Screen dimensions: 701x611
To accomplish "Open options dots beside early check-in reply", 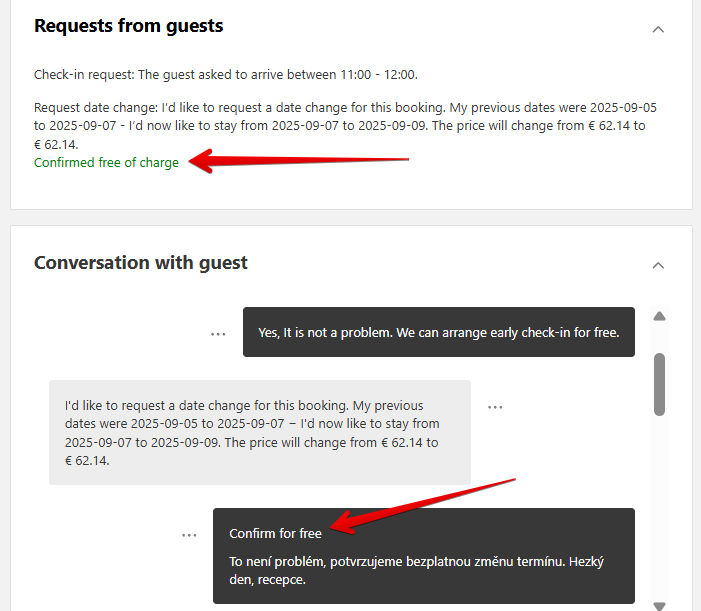I will point(218,334).
